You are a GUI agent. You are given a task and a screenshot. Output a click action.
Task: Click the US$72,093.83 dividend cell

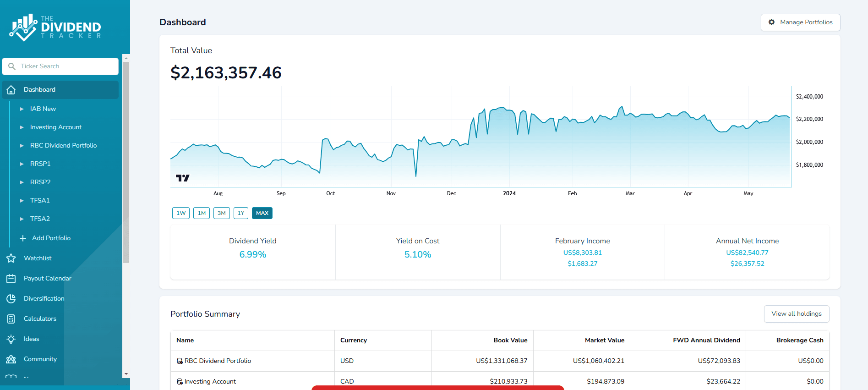tap(719, 361)
